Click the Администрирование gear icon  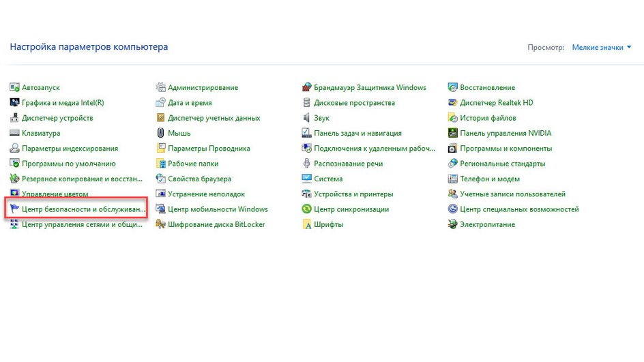tap(160, 87)
